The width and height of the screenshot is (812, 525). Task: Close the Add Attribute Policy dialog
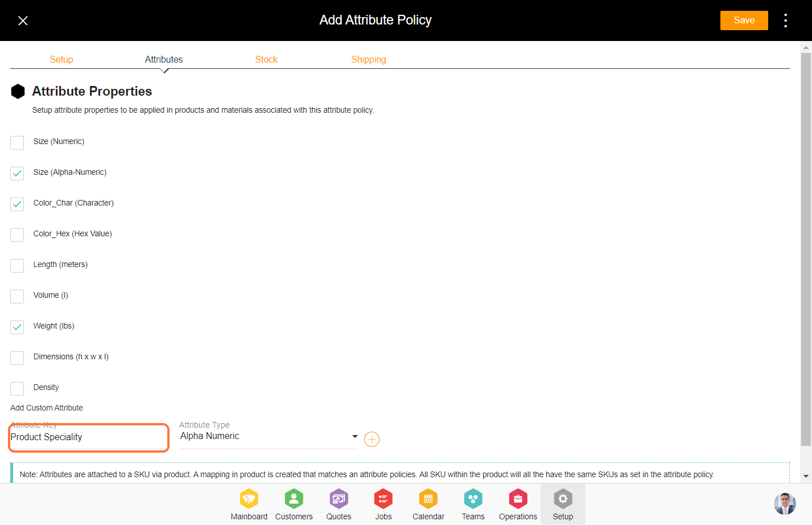[x=23, y=20]
